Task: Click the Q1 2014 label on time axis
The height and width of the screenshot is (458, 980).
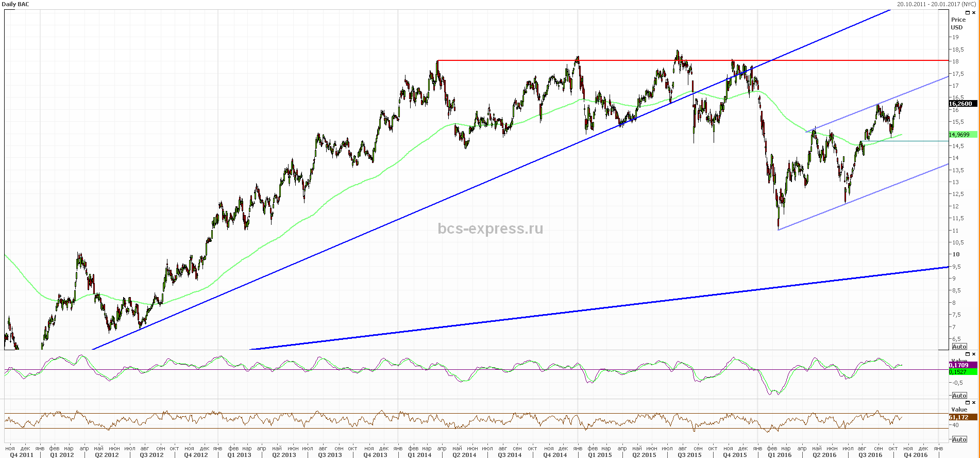Action: (419, 455)
